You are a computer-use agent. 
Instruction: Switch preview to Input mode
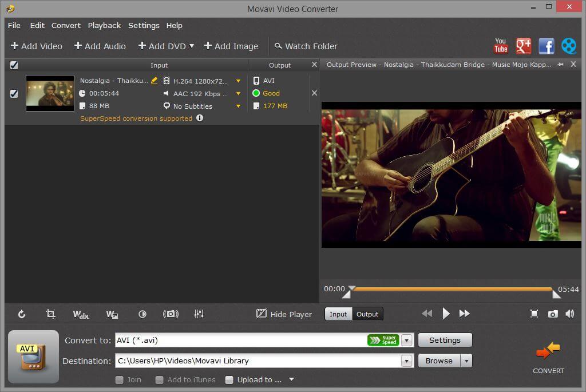click(338, 314)
